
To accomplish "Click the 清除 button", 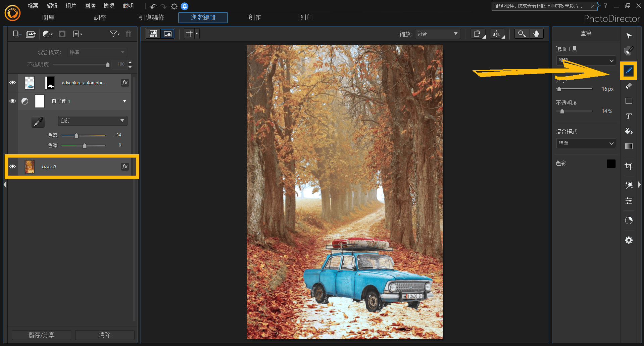I will [x=105, y=335].
